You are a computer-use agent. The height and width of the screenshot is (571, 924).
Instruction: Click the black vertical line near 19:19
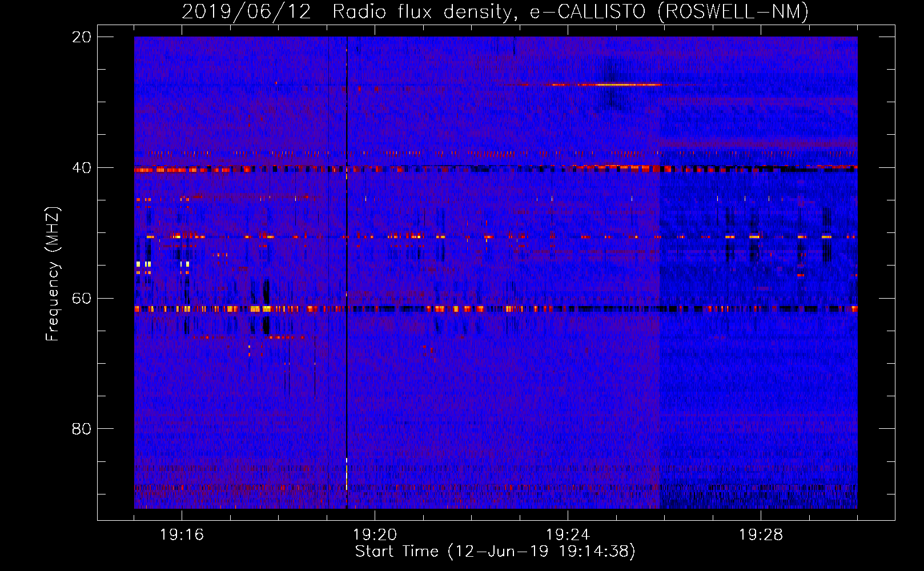347,272
